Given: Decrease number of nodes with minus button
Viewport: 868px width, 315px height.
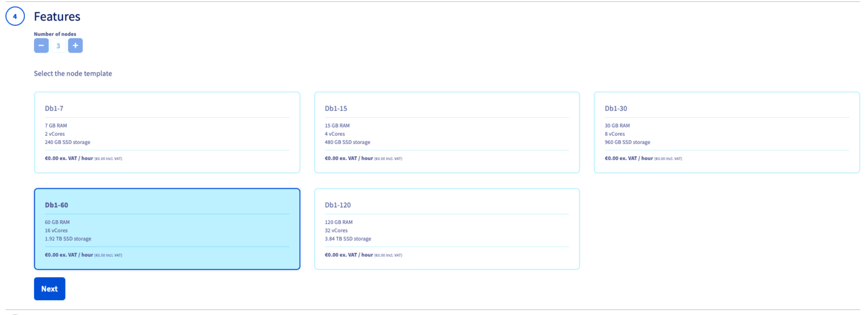Looking at the screenshot, I should (x=41, y=45).
